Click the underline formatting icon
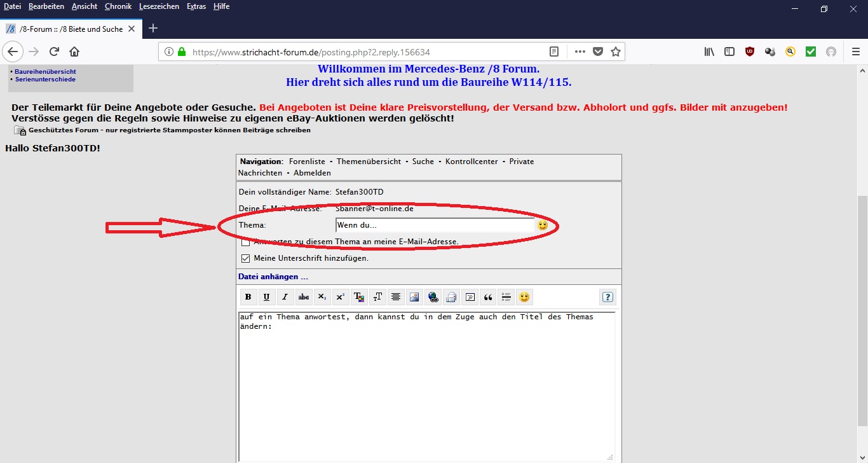868x463 pixels. (x=266, y=297)
